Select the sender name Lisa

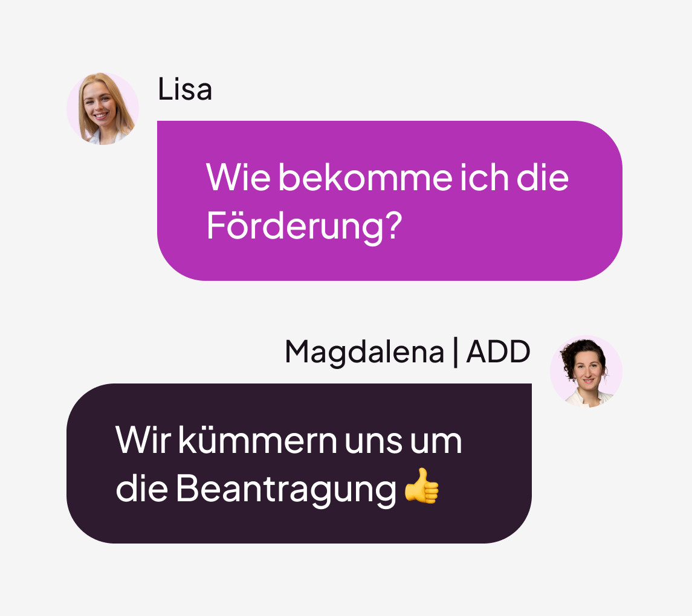[185, 89]
